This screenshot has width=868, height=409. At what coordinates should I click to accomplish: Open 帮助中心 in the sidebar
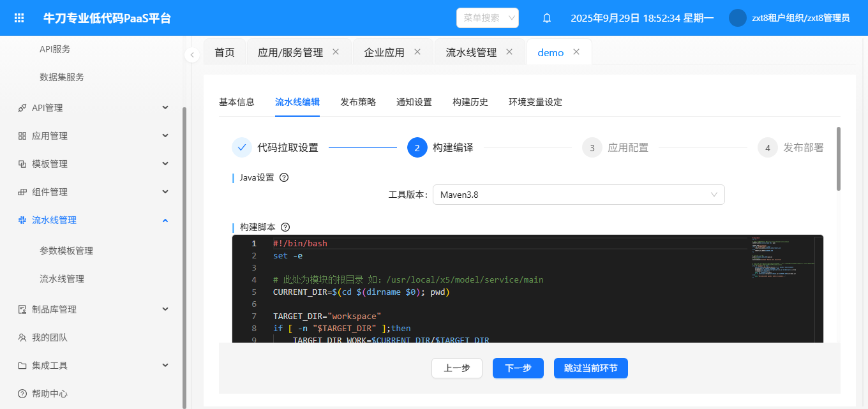(50, 394)
